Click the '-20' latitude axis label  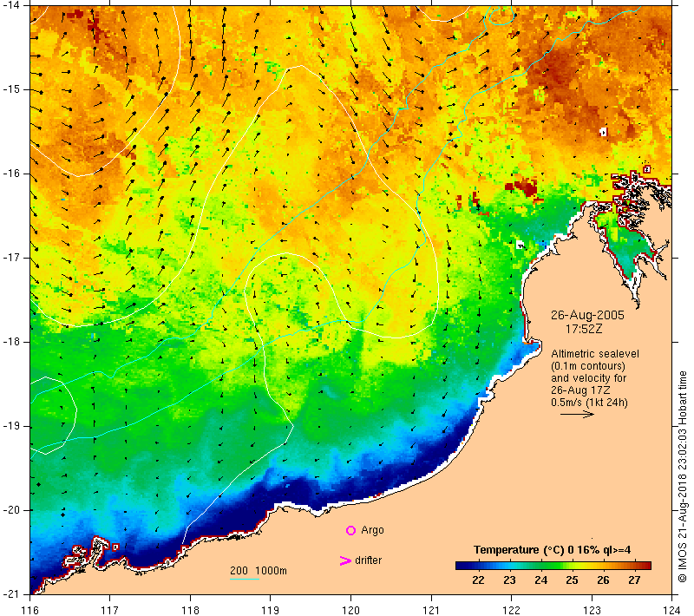12,510
